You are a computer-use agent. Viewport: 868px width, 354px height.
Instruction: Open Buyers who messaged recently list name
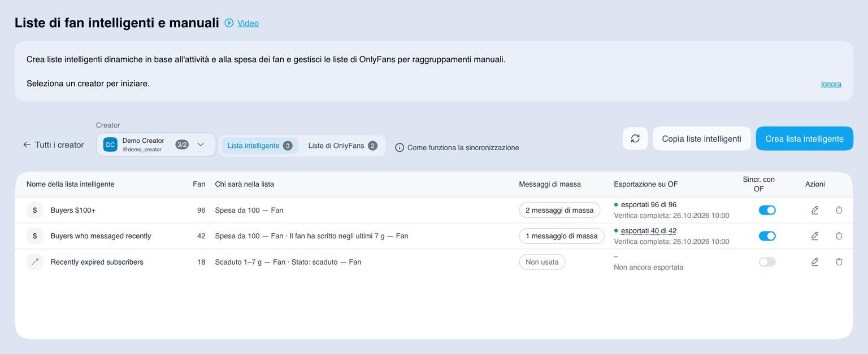pyautogui.click(x=101, y=236)
